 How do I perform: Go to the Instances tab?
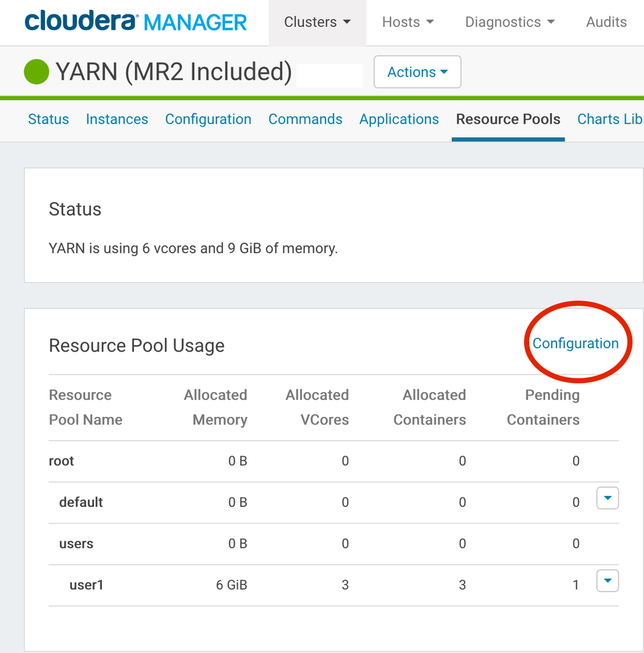click(x=117, y=119)
